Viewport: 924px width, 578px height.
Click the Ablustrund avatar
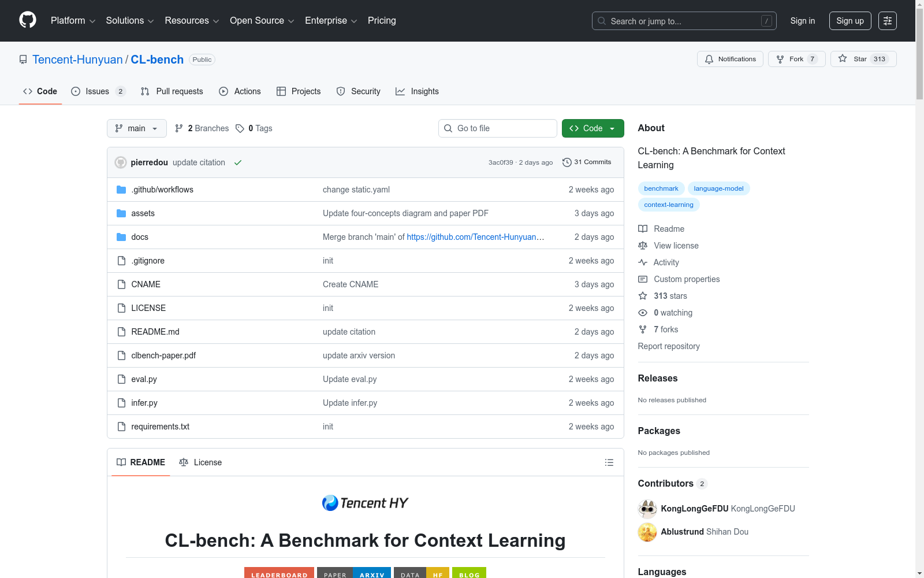click(647, 532)
